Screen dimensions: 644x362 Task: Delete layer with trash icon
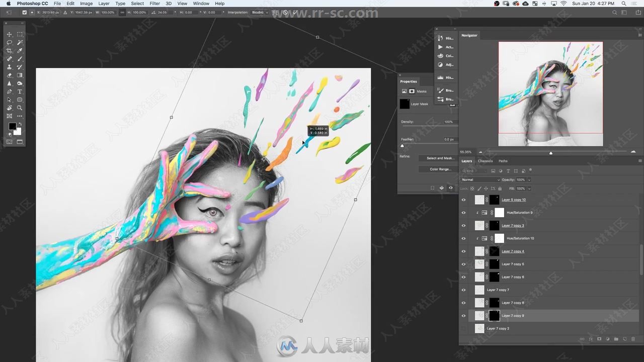point(633,339)
